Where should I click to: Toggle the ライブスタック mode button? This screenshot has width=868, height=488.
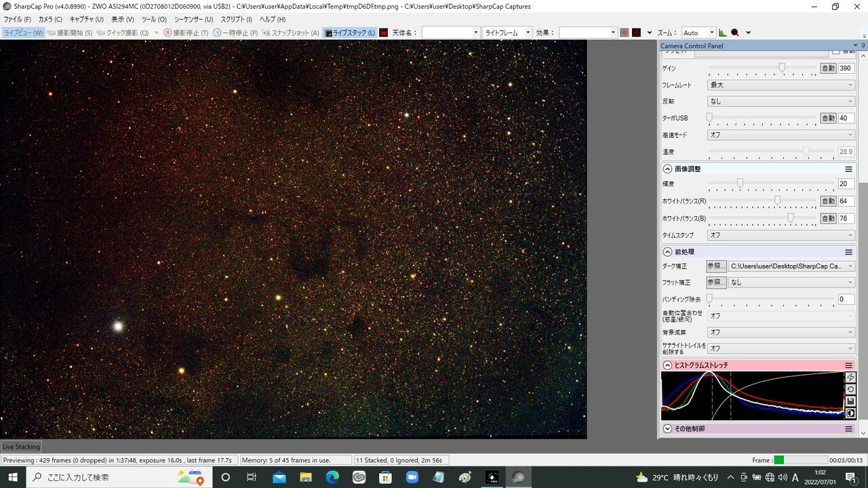click(x=349, y=33)
